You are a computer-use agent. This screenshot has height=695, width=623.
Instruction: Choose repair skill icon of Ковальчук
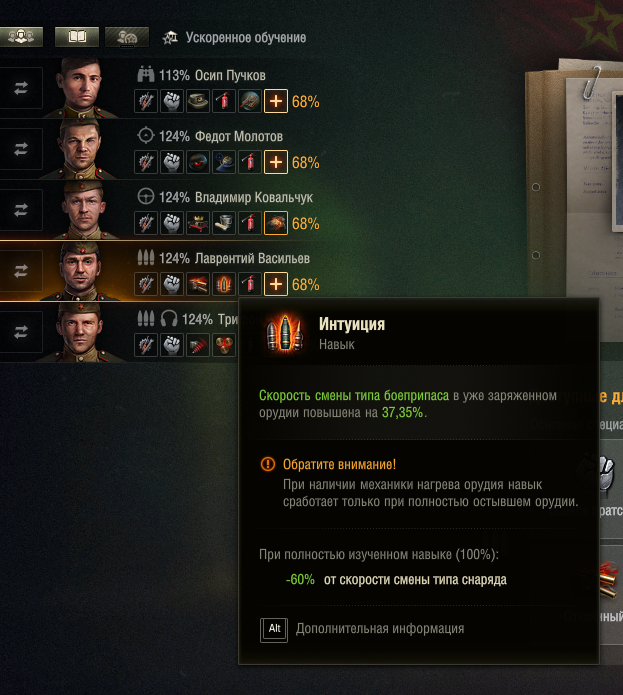(146, 223)
